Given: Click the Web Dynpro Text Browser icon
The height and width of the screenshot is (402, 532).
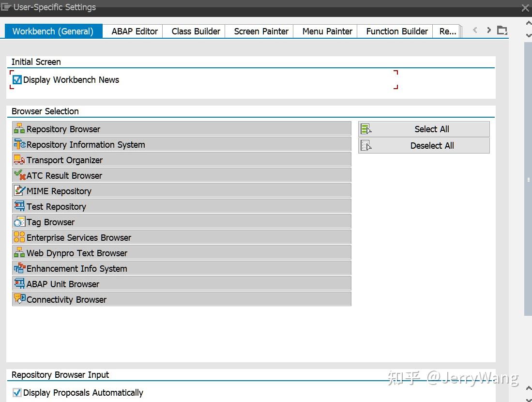Looking at the screenshot, I should pos(18,253).
